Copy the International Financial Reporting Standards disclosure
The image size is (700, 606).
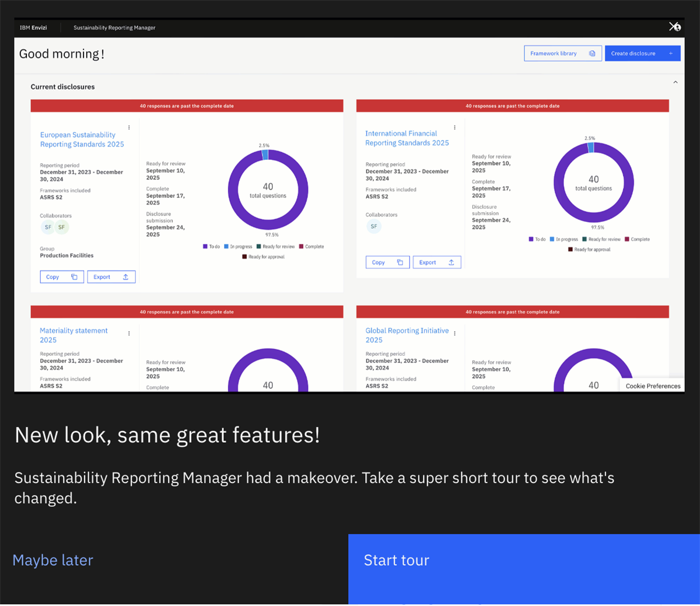pos(387,262)
